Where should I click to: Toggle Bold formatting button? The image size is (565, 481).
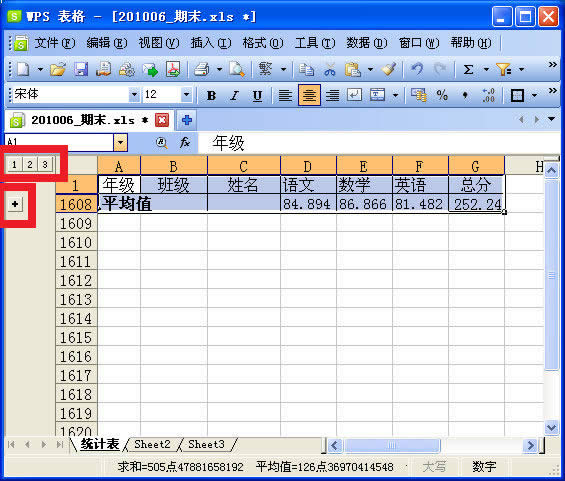[x=212, y=95]
